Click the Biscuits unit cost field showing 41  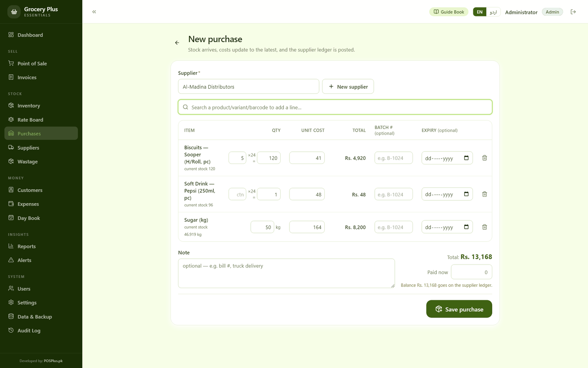point(307,158)
